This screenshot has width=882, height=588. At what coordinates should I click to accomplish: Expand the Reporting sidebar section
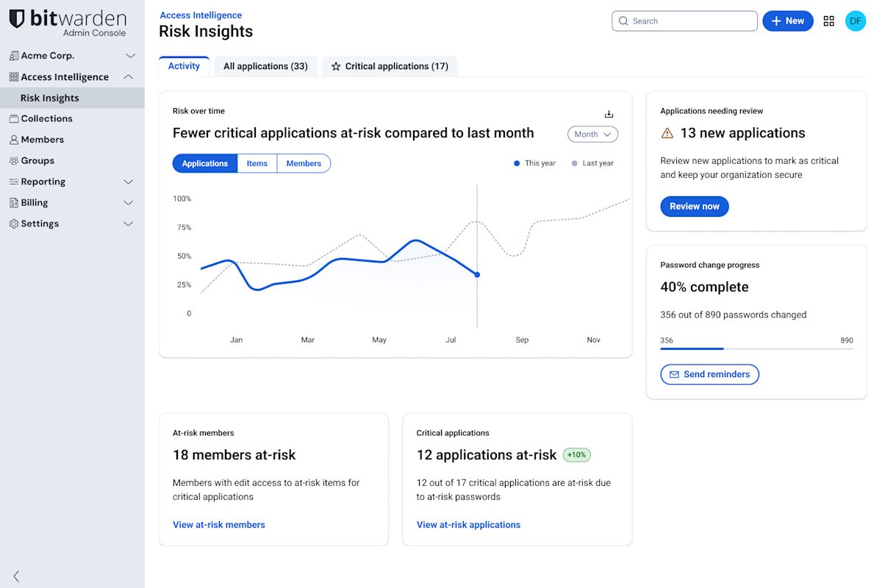click(71, 182)
